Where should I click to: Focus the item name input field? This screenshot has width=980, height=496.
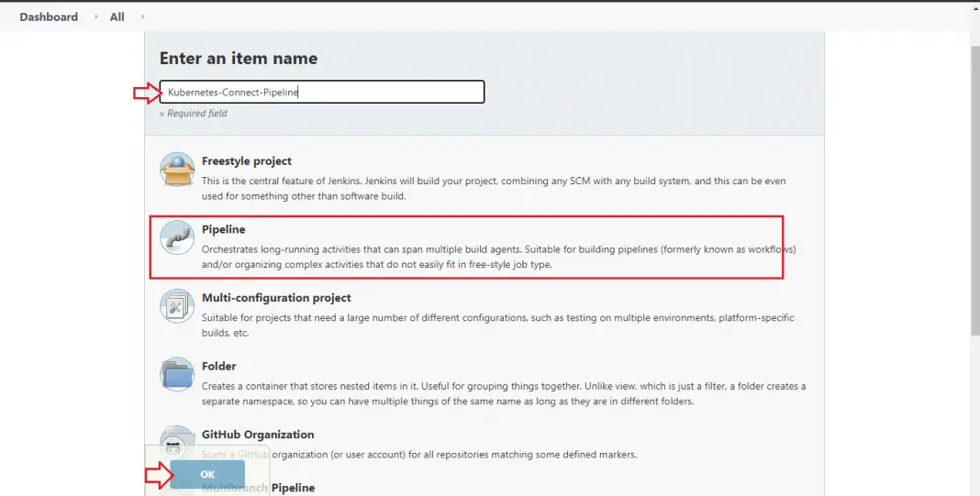321,92
